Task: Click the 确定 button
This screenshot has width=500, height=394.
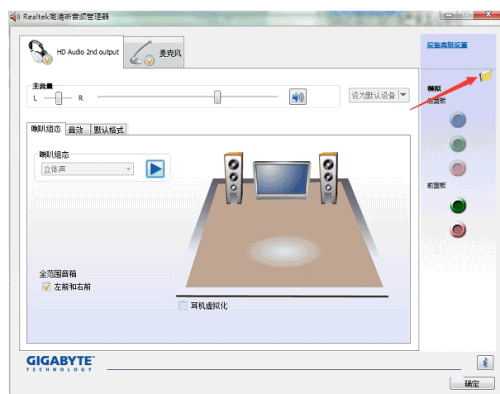Action: coord(472,383)
